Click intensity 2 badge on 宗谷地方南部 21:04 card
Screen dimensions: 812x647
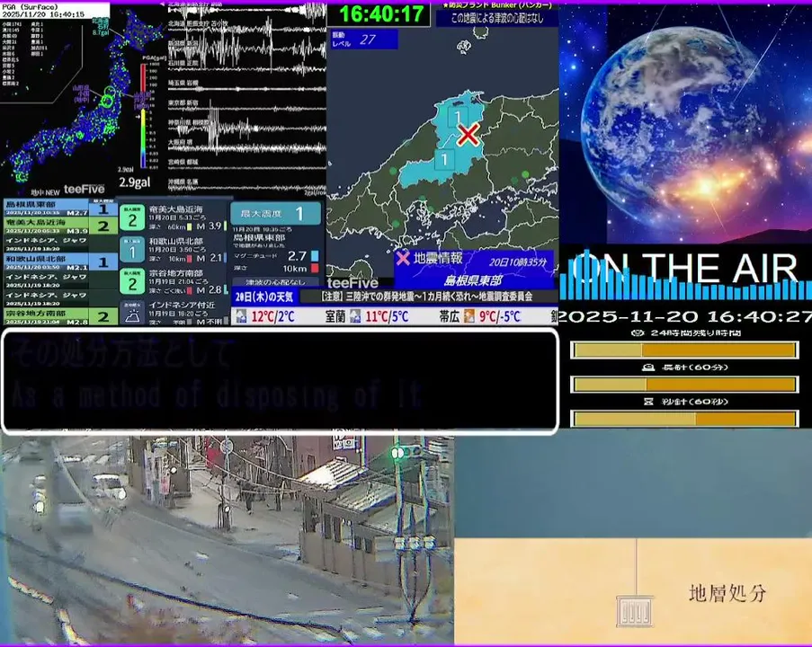(132, 281)
